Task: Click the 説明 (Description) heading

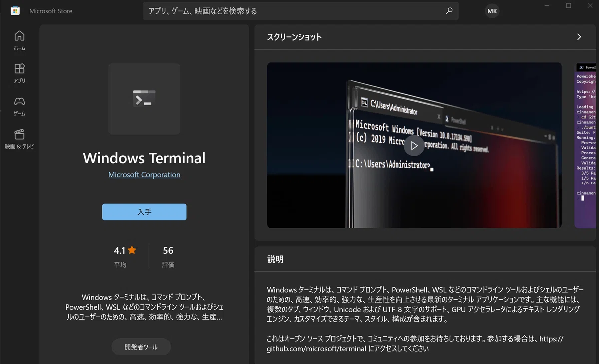Action: point(275,259)
